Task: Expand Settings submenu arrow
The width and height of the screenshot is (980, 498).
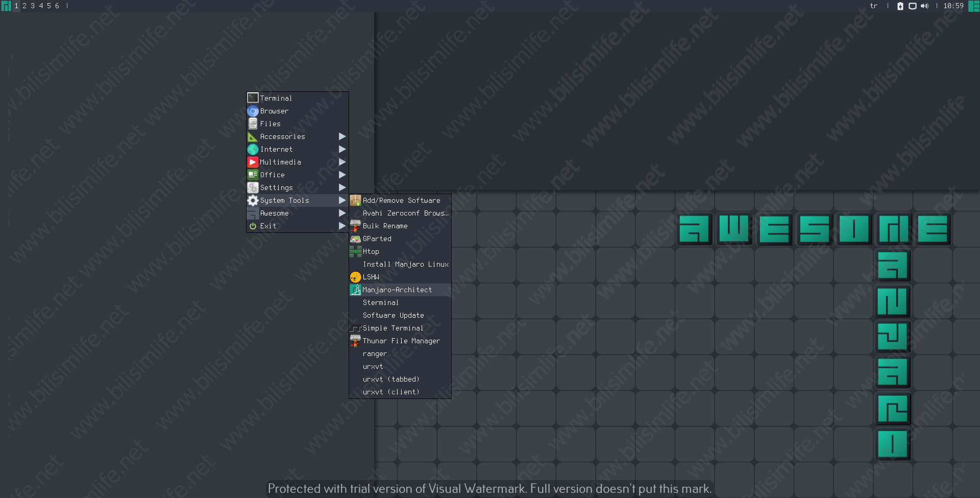Action: coord(342,187)
